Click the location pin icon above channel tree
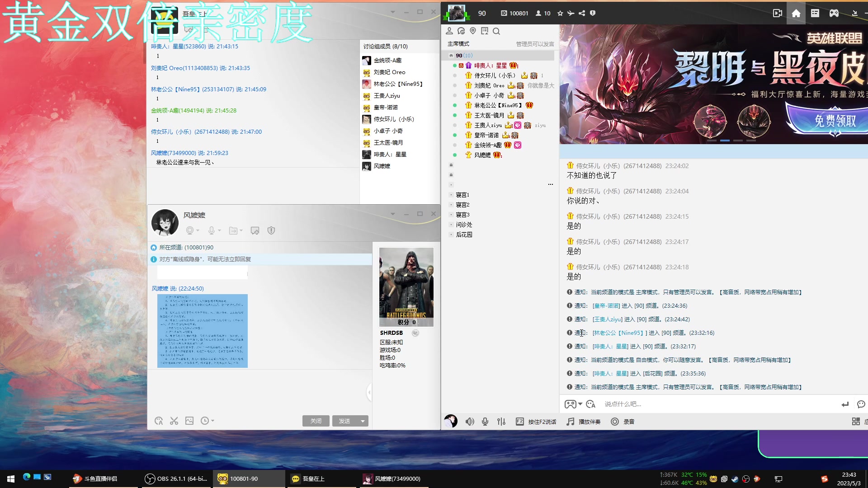 (473, 31)
